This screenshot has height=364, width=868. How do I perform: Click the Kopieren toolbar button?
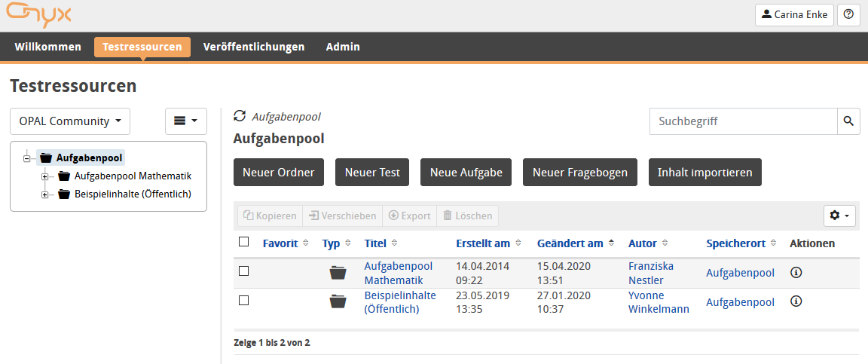click(x=270, y=216)
